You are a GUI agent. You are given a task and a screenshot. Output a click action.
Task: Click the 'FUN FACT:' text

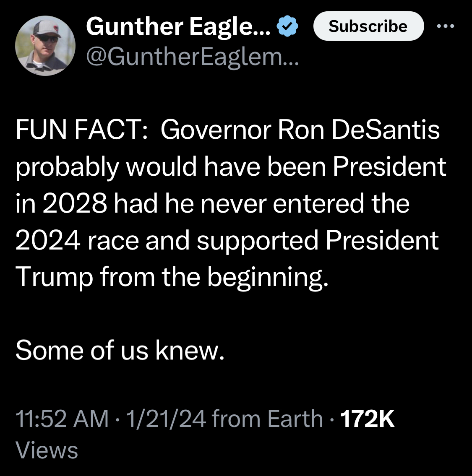[x=81, y=130]
